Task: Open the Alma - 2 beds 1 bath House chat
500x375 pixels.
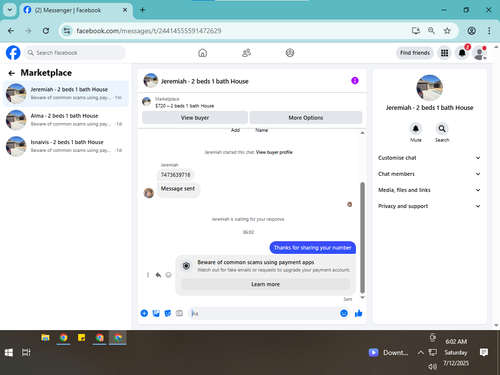Action: [66, 120]
